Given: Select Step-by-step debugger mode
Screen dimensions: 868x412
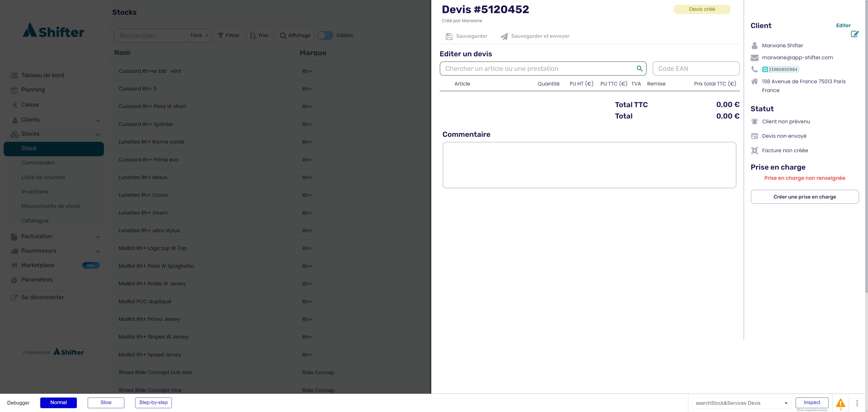Looking at the screenshot, I should [x=153, y=403].
